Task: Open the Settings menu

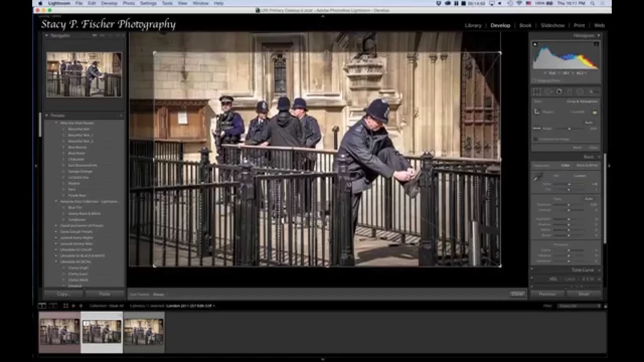Action: tap(148, 3)
